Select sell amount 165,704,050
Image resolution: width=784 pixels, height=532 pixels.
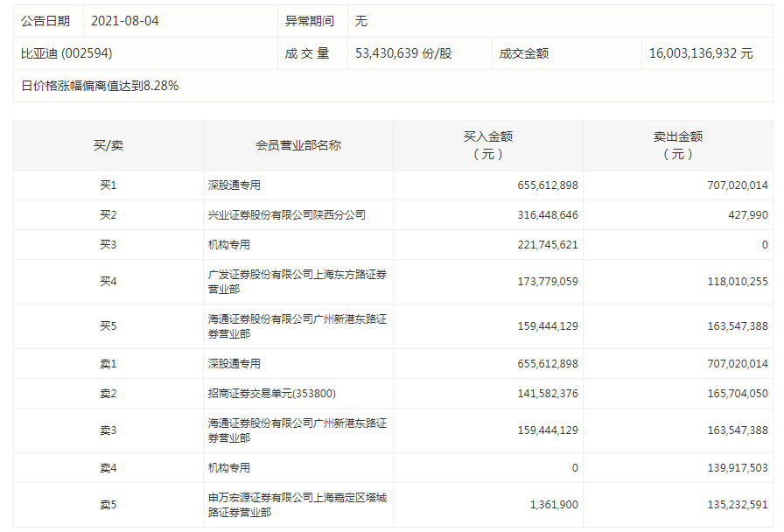click(x=738, y=394)
